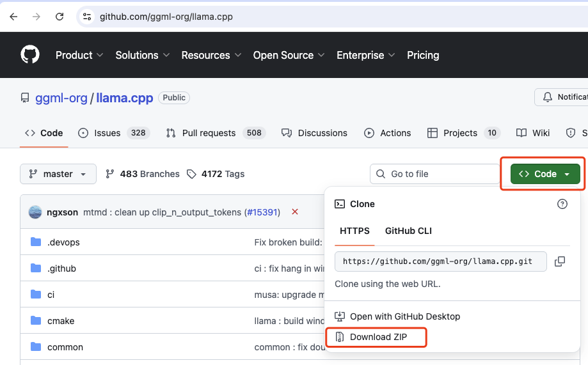The width and height of the screenshot is (588, 365).
Task: Open the Projects tab
Action: click(463, 133)
